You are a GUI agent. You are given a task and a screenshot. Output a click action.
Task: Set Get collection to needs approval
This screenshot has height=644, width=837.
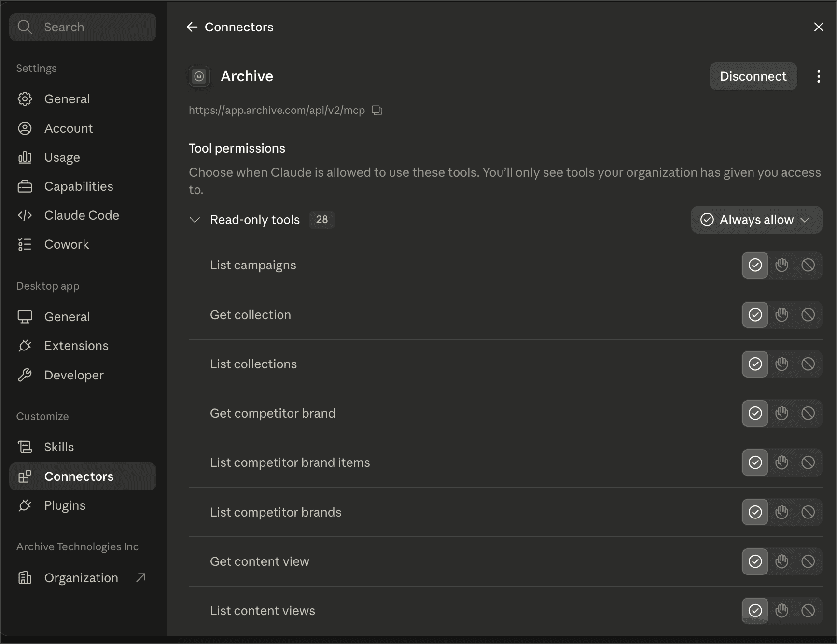pos(781,315)
